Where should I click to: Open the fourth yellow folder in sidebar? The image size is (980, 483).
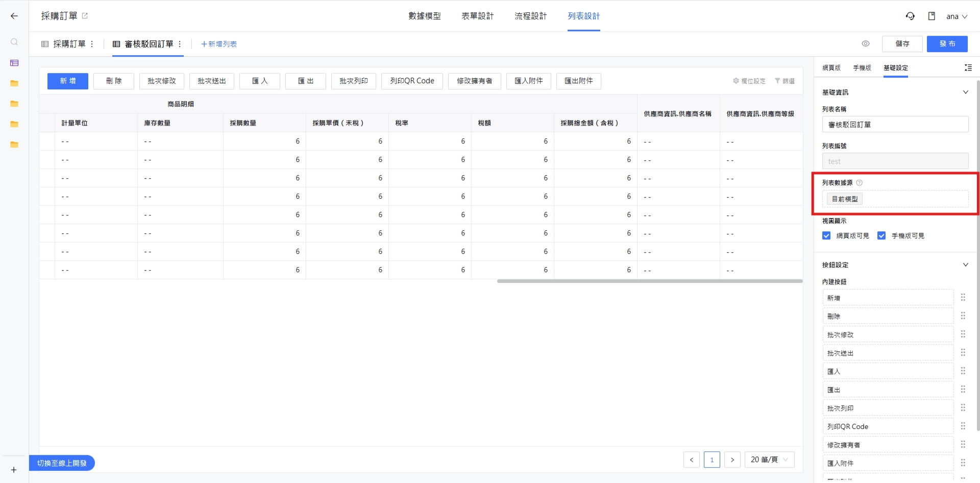[14, 144]
